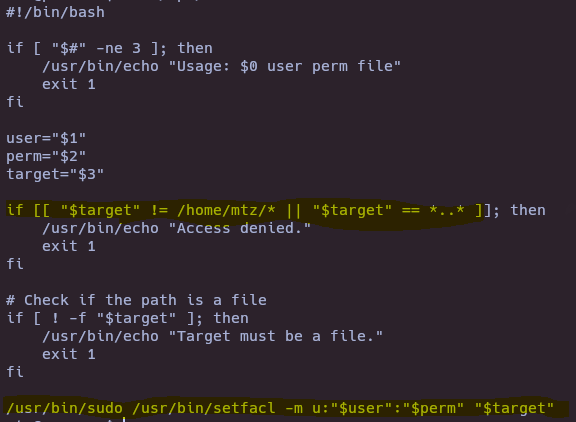Click "$target" at the end of the setfacl command
The image size is (576, 422).
pyautogui.click(x=514, y=408)
